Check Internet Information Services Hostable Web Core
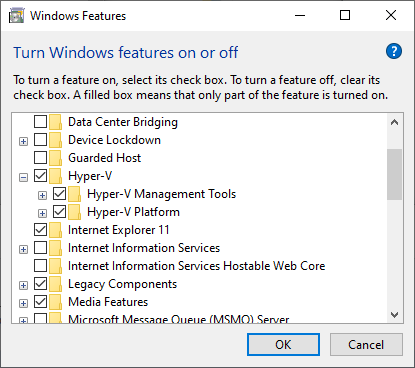This screenshot has width=415, height=368. click(x=40, y=266)
